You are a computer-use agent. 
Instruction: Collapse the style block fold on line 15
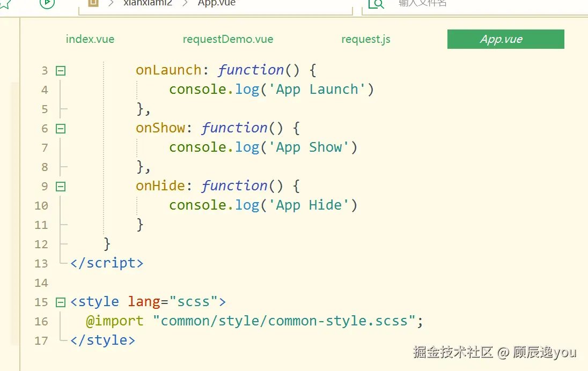(61, 302)
